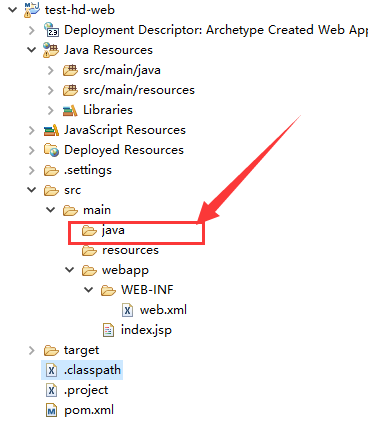The width and height of the screenshot is (368, 445).
Task: Click the web.xml file icon
Action: [127, 310]
